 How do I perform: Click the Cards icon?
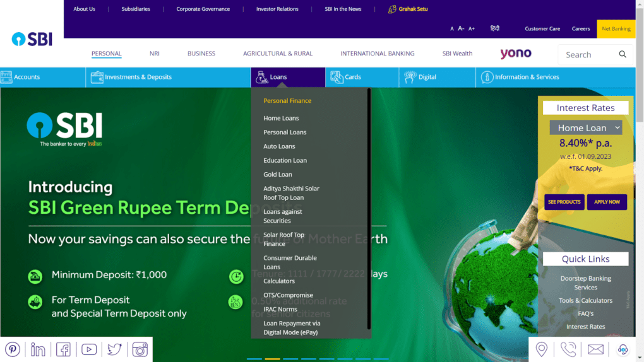click(337, 77)
